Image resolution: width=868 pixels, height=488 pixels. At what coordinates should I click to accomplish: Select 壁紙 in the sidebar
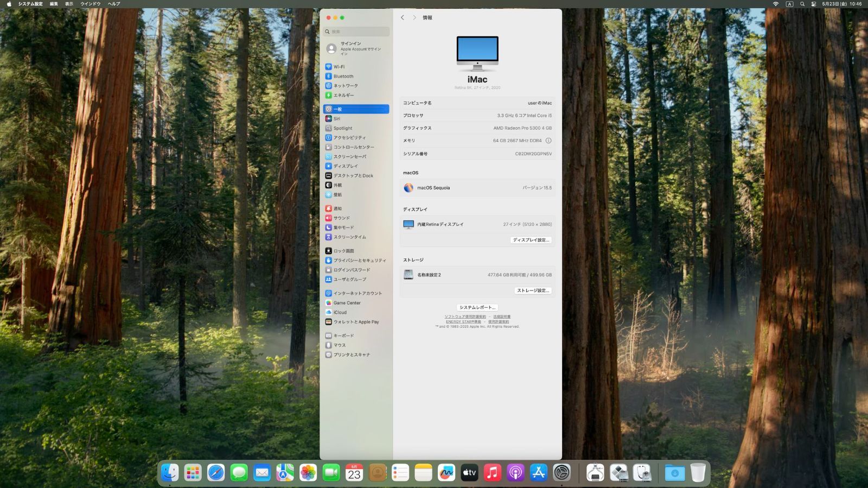pyautogui.click(x=356, y=195)
